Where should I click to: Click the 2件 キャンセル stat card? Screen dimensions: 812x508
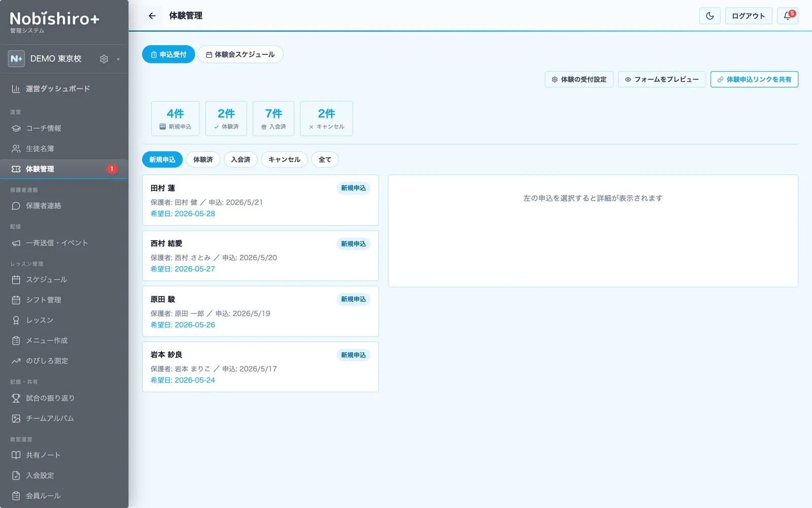coord(326,118)
